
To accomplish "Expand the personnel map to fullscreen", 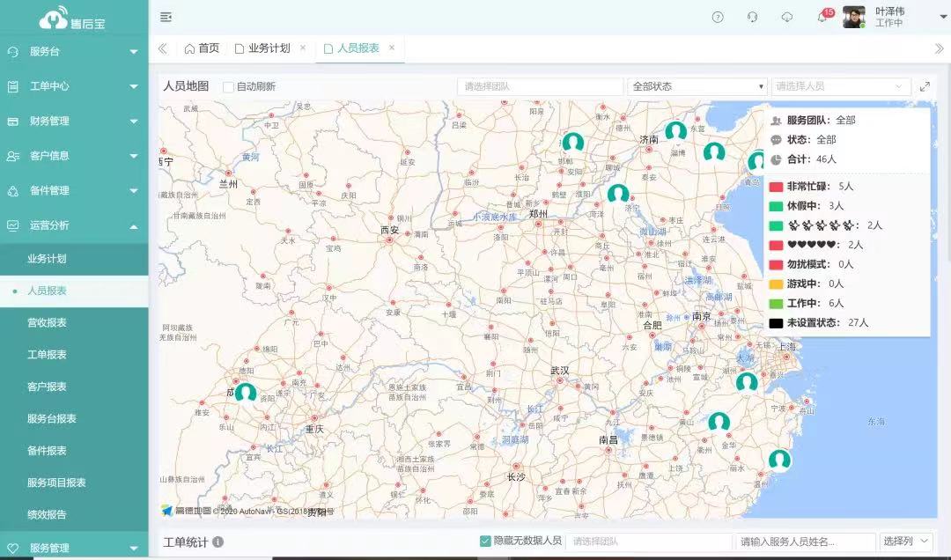I will [925, 87].
